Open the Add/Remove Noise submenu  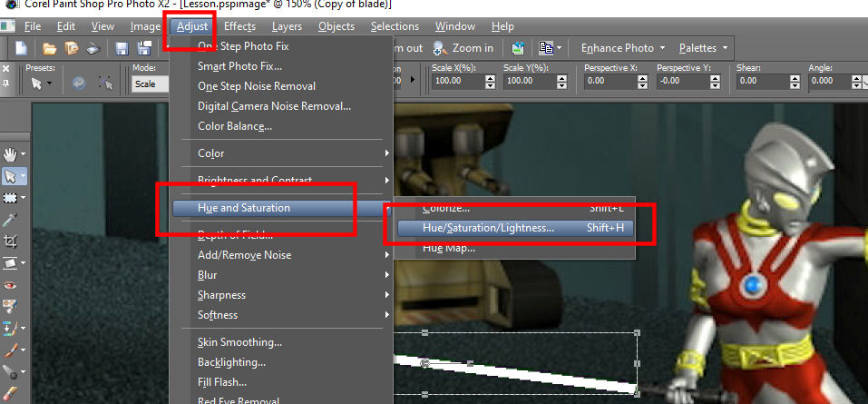click(x=282, y=255)
